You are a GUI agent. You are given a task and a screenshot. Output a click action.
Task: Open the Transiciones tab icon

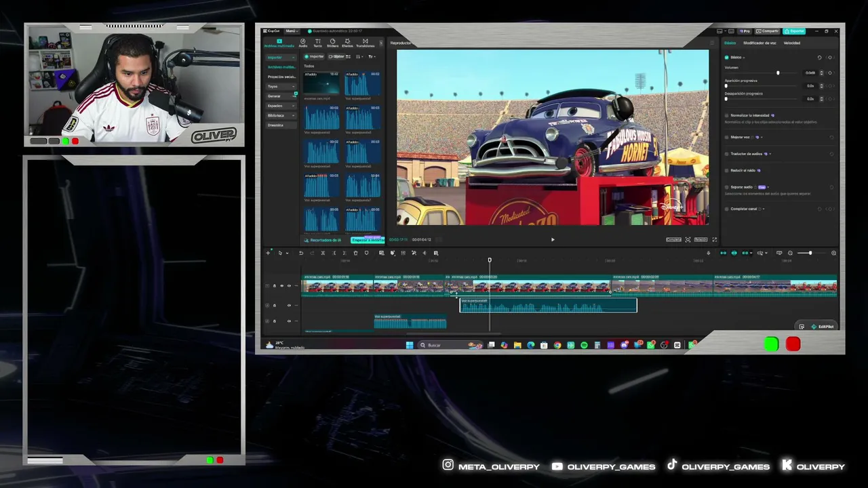click(365, 43)
